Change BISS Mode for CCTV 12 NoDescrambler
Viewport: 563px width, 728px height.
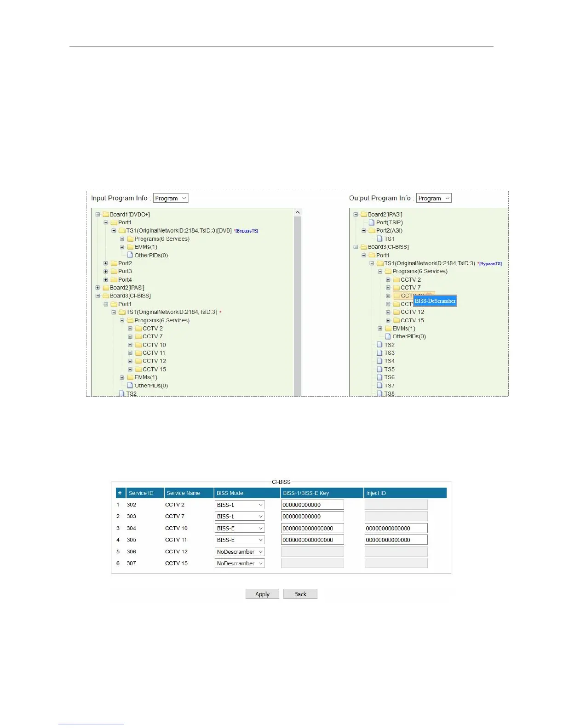(240, 552)
